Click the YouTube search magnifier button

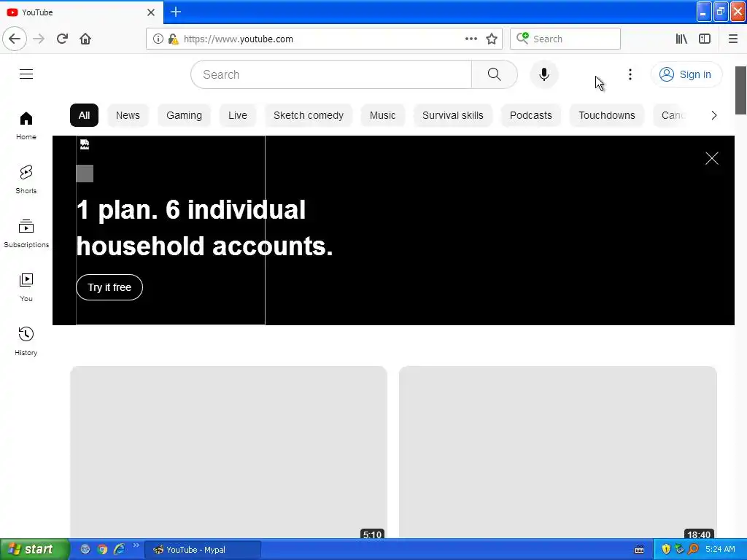click(494, 74)
